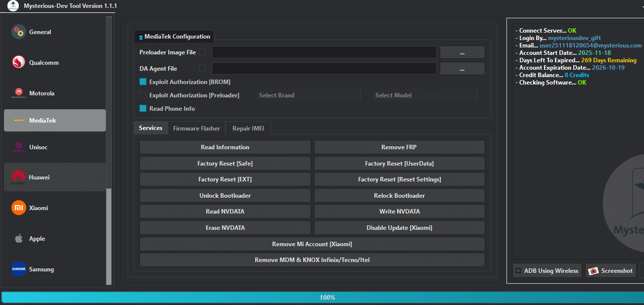Open the Repair IMEI tab
644x305 pixels.
point(248,128)
